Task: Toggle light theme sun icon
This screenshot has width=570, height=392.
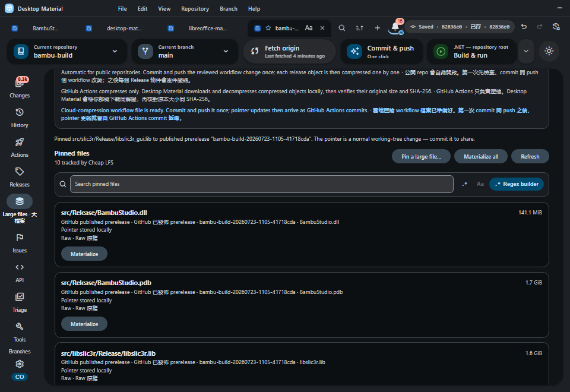Action: pyautogui.click(x=549, y=51)
